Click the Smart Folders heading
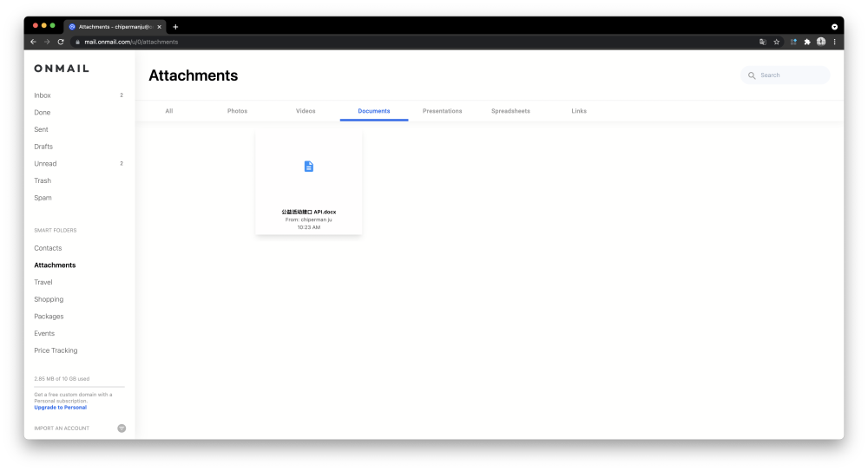The height and width of the screenshot is (471, 868). point(56,230)
